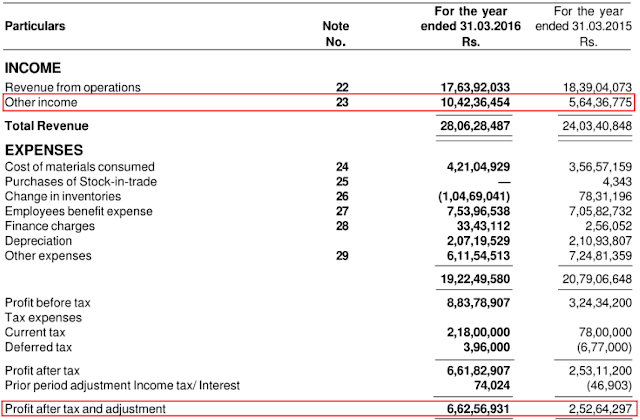Click Note No. 28 for Finance charges

pyautogui.click(x=342, y=226)
